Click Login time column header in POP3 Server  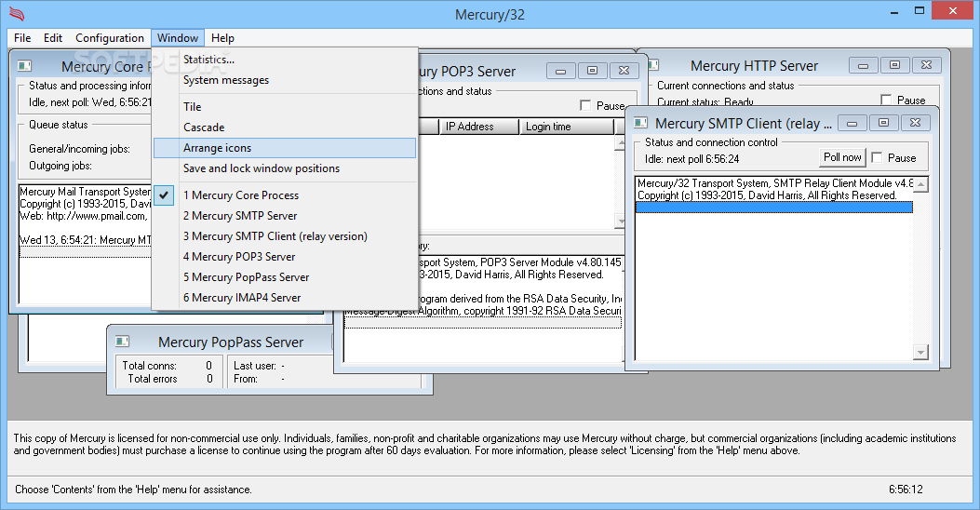[x=567, y=127]
